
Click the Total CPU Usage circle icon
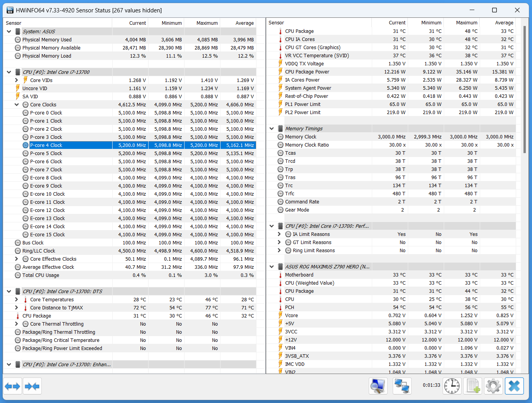coord(18,275)
